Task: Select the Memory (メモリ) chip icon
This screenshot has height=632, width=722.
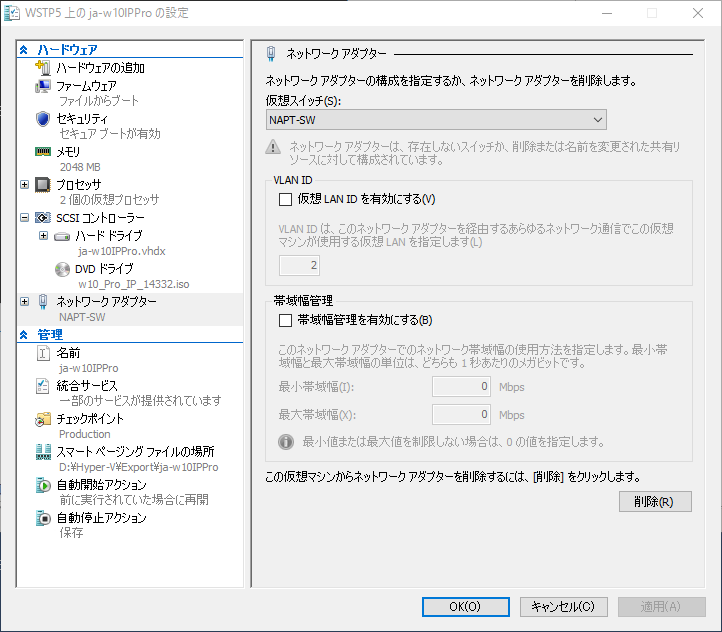Action: (43, 151)
